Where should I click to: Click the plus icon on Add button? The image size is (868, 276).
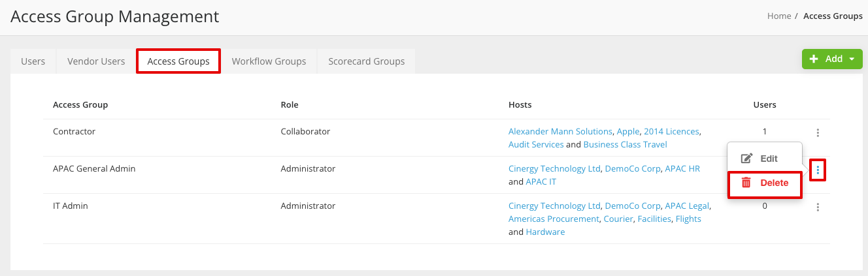pos(814,59)
